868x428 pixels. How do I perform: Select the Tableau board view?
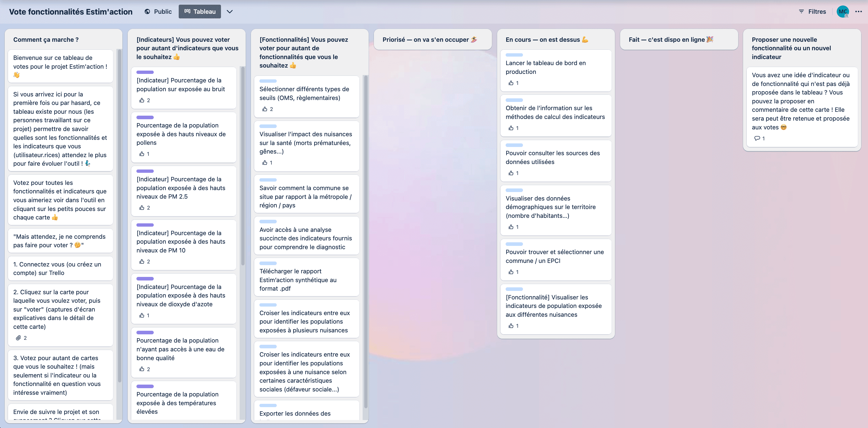[200, 12]
